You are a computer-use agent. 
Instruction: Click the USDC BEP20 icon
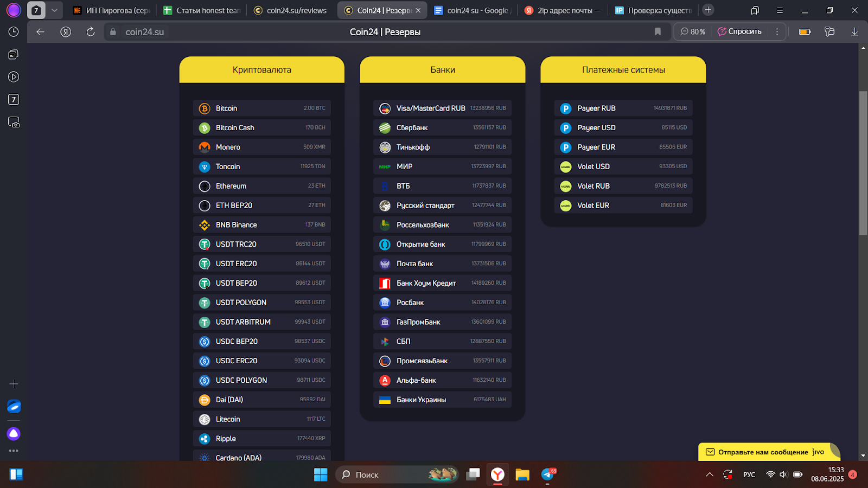click(x=205, y=342)
